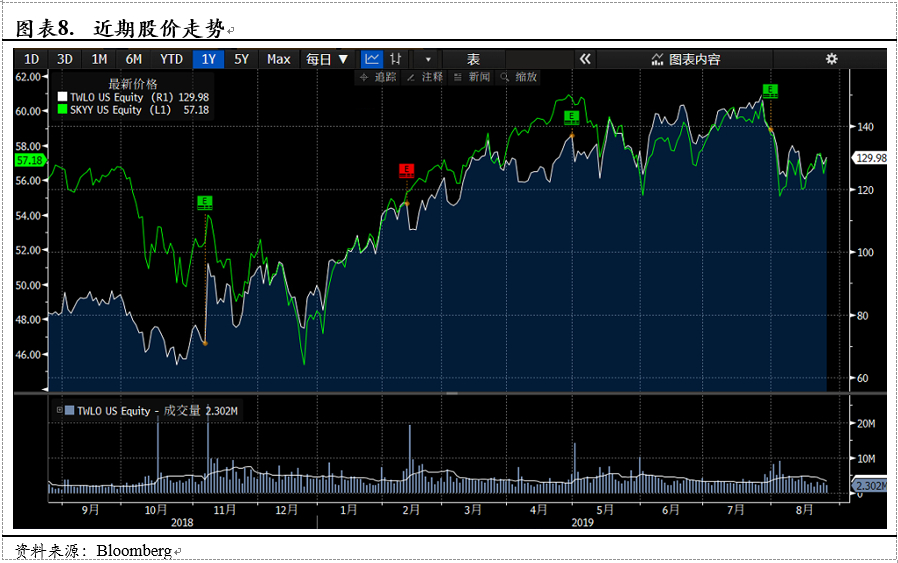
Task: Click the TWLO US Equity 成交量 label
Action: pyautogui.click(x=138, y=411)
